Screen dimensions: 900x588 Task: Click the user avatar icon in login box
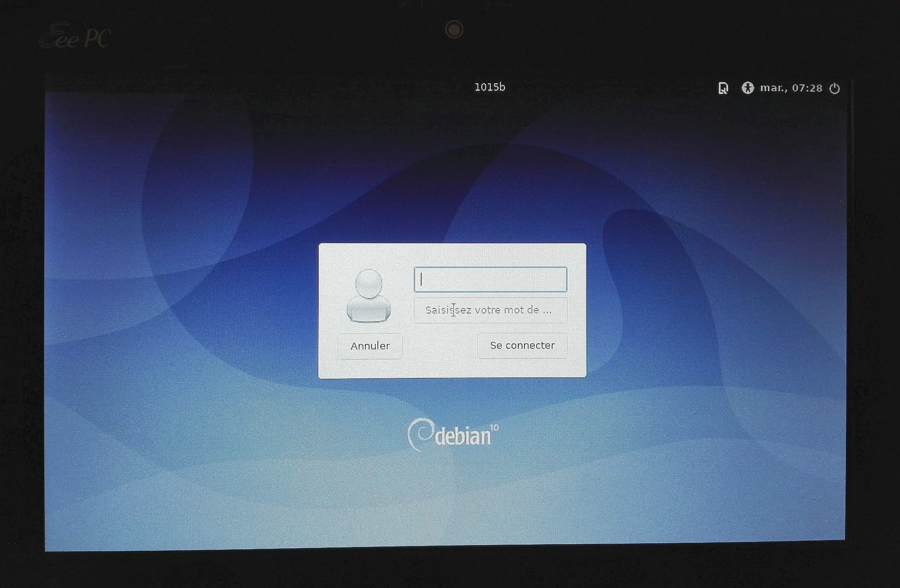click(x=369, y=295)
